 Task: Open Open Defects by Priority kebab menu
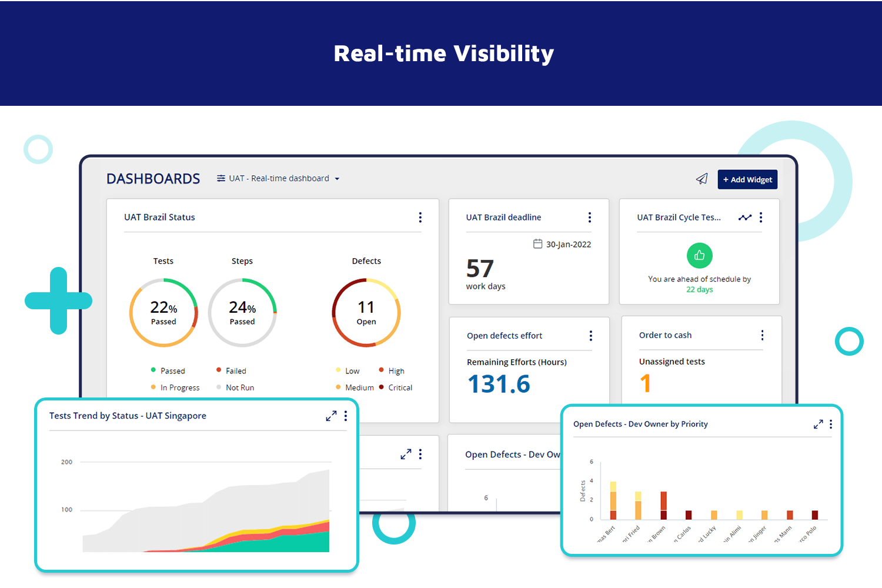831,424
